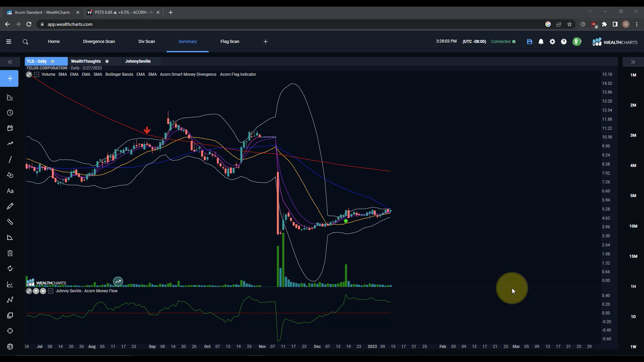Click the Connected status indicator
Screen dimensions: 644x362
click(503, 42)
